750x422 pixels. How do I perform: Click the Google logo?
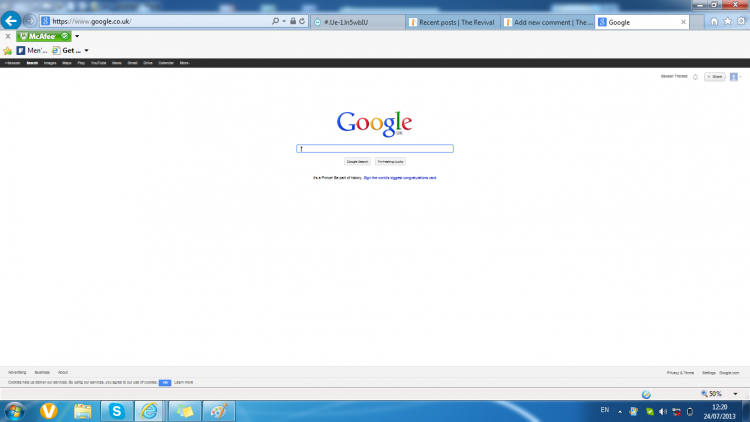[x=375, y=123]
